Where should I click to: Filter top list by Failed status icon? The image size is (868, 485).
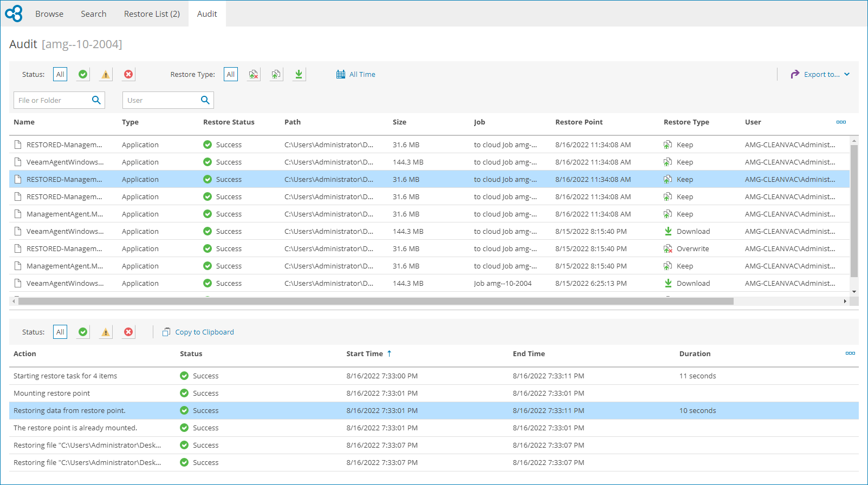128,74
